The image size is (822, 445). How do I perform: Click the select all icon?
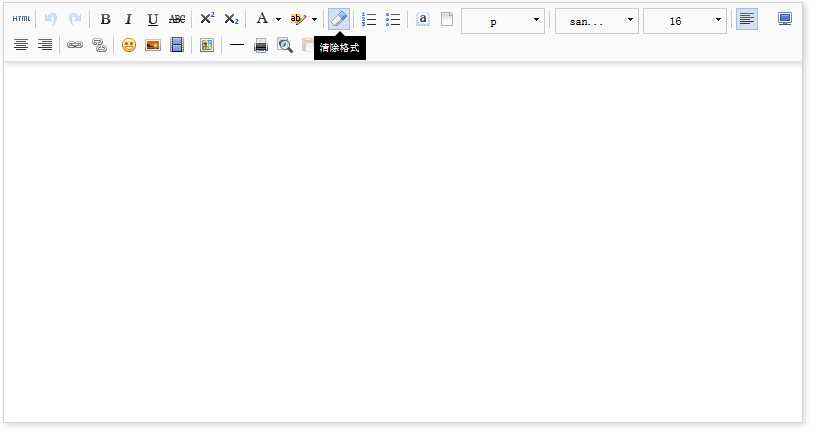pos(423,19)
